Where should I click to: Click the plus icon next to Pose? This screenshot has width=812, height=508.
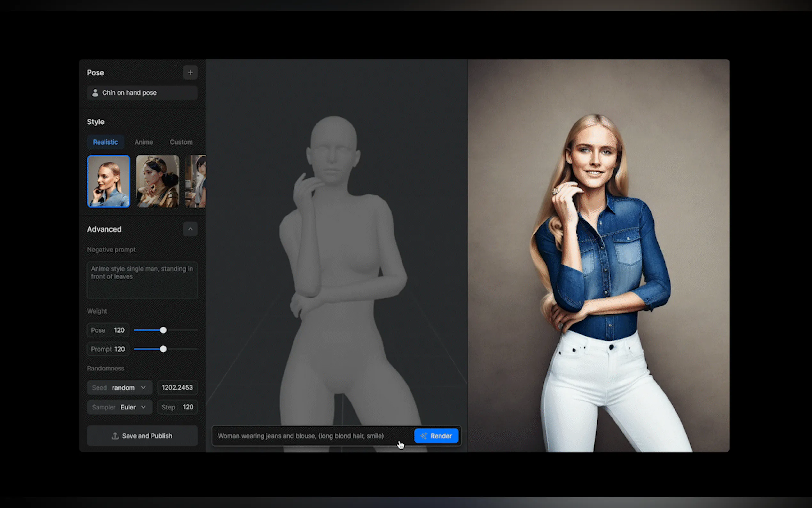pos(190,72)
